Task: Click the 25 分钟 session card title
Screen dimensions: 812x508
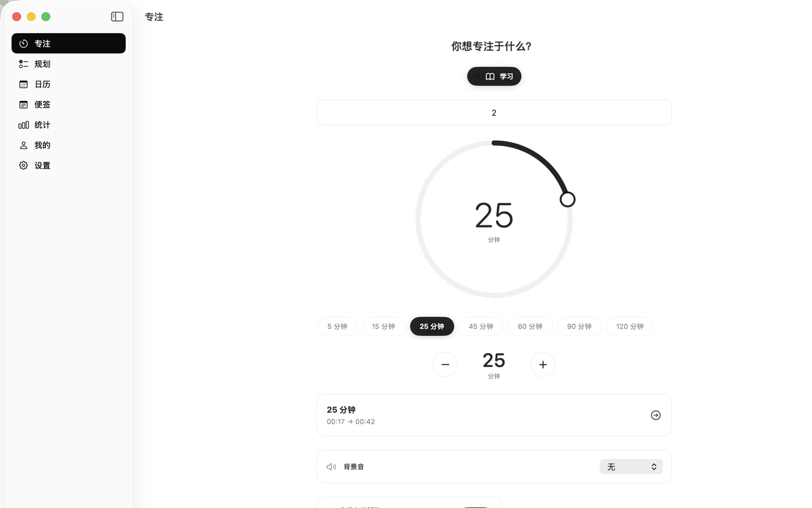Action: [341, 410]
